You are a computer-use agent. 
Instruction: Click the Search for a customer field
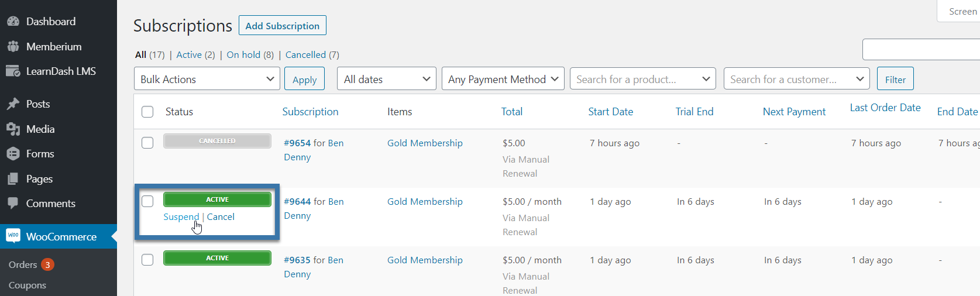click(797, 79)
